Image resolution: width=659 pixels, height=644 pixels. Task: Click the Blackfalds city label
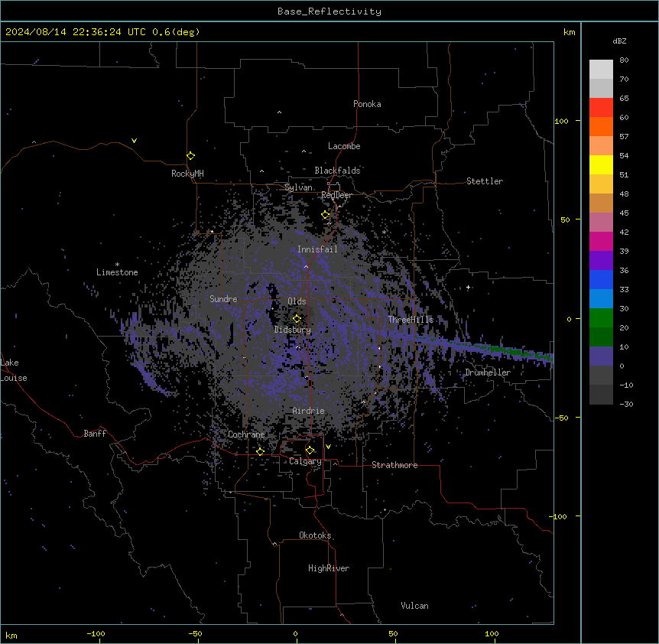click(337, 171)
